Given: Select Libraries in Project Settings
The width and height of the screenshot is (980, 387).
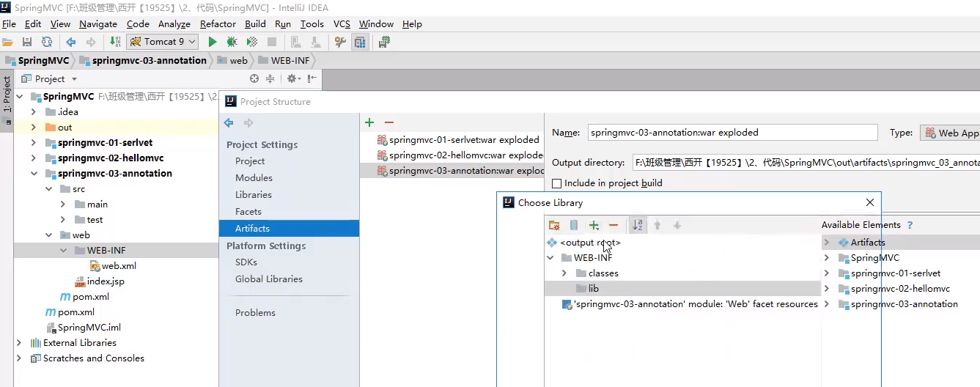Looking at the screenshot, I should coord(254,195).
